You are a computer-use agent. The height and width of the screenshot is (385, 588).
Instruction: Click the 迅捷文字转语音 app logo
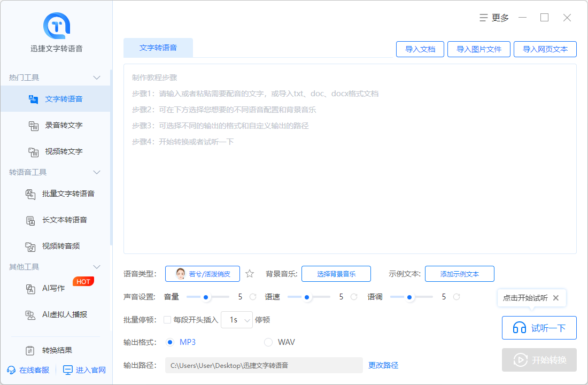(x=57, y=26)
